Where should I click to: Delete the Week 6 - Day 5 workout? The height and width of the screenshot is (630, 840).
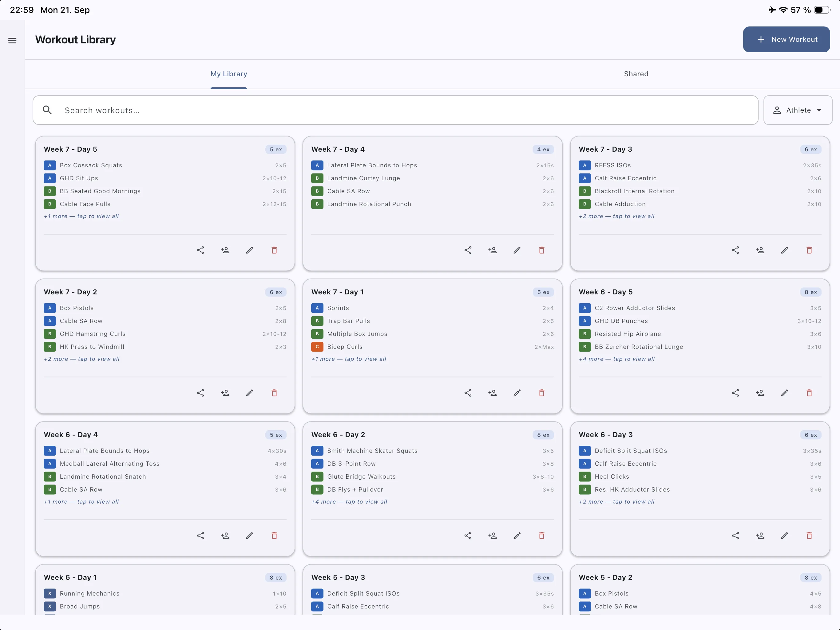click(x=809, y=393)
